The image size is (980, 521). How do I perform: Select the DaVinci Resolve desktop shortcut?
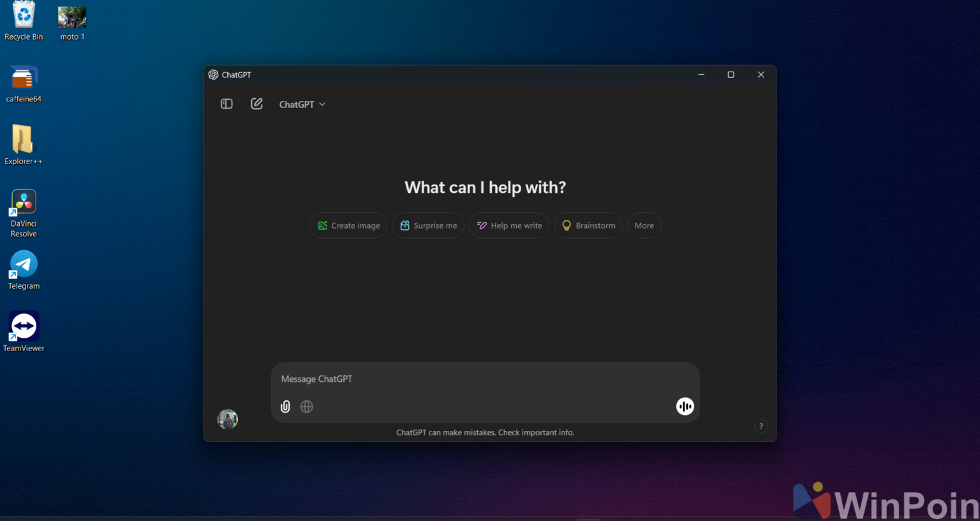pyautogui.click(x=24, y=214)
